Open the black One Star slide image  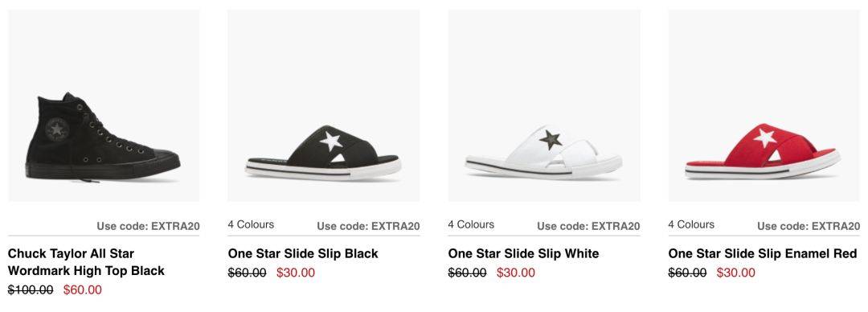324,105
